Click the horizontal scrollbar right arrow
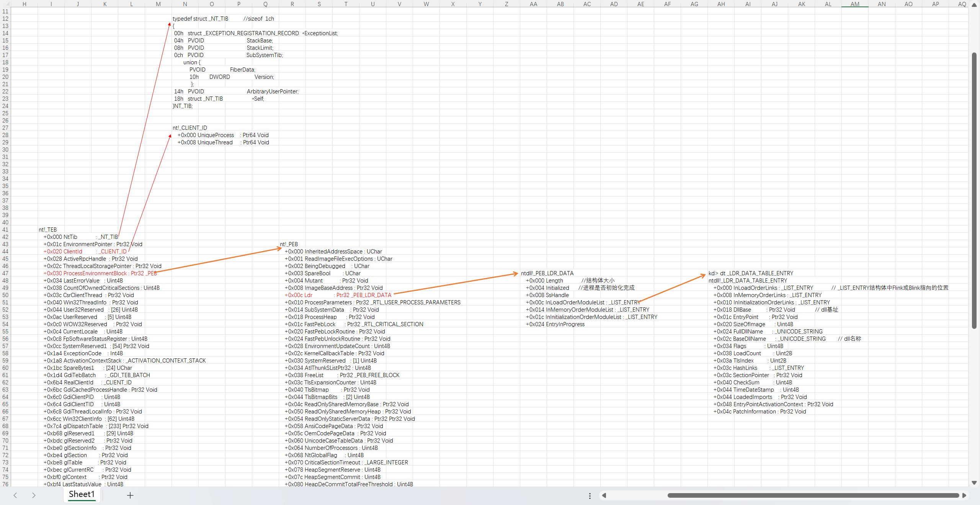This screenshot has width=980, height=505. [x=964, y=495]
